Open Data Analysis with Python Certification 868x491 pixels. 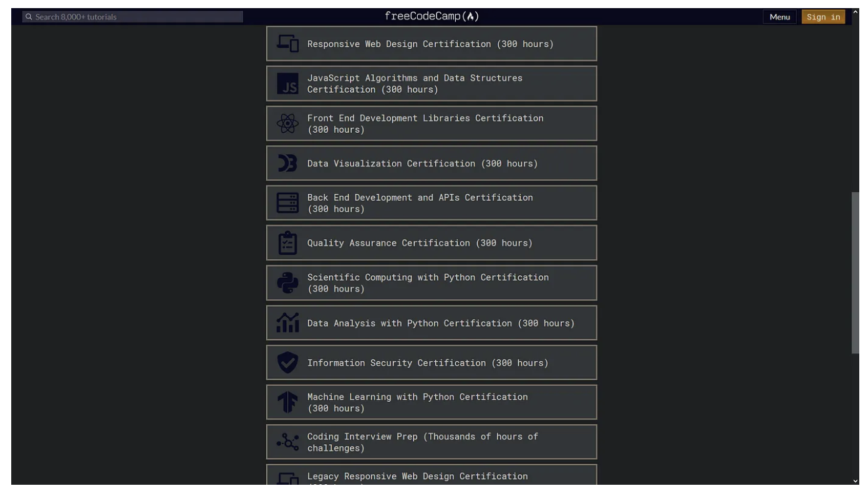point(432,323)
